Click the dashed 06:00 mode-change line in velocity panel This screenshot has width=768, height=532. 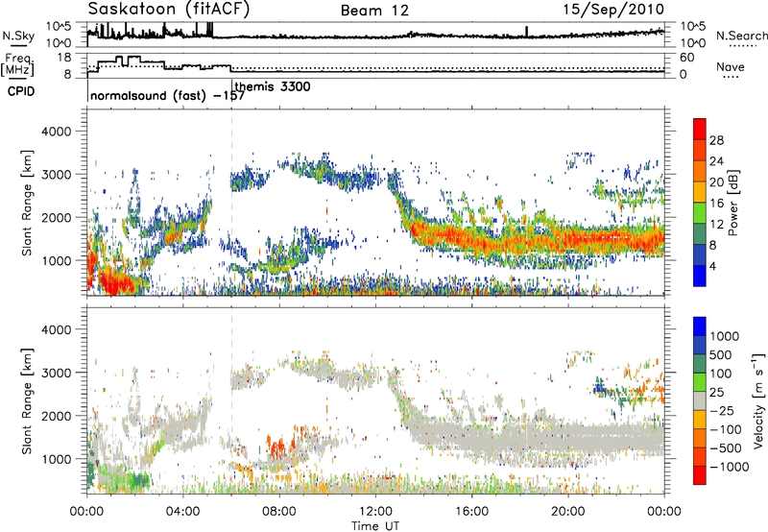tap(231, 399)
